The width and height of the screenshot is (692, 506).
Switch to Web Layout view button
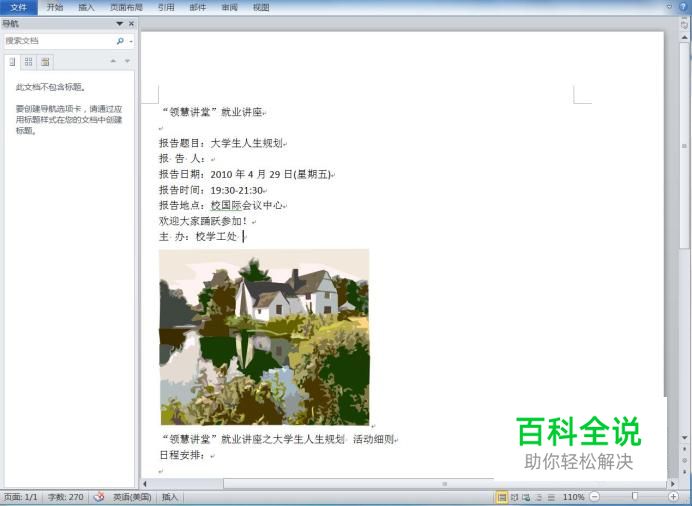click(x=526, y=497)
